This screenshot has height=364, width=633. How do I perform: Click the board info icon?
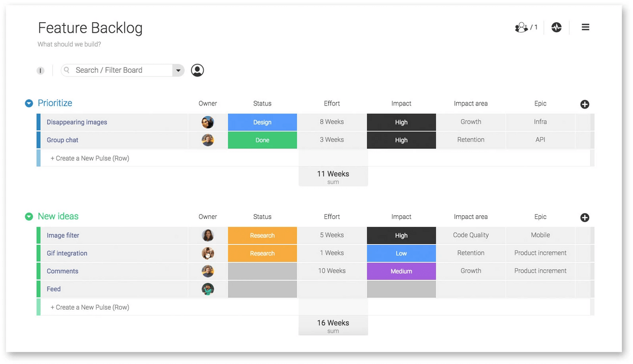point(41,71)
